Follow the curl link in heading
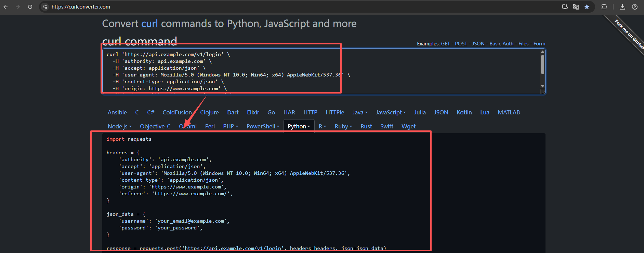Image resolution: width=644 pixels, height=253 pixels. point(149,24)
